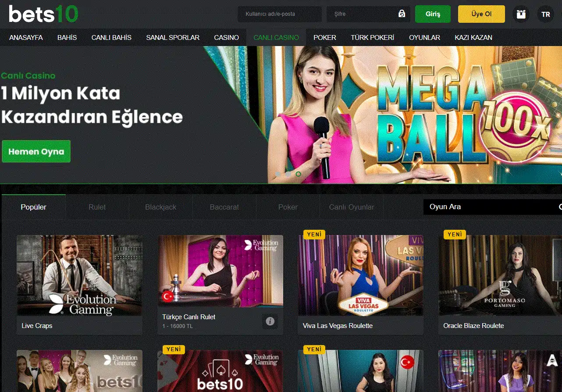Click YENİ badge on Oracle Blaze Roulete
Viewport: 562px width, 392px height.
coord(455,235)
